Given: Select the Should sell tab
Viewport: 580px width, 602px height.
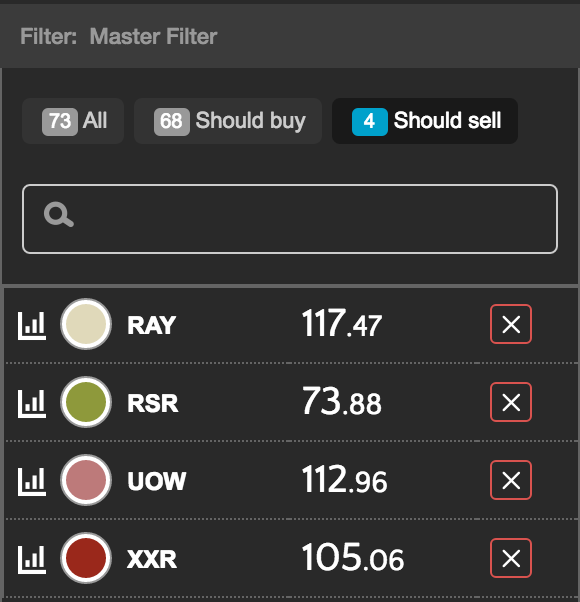Looking at the screenshot, I should point(425,121).
